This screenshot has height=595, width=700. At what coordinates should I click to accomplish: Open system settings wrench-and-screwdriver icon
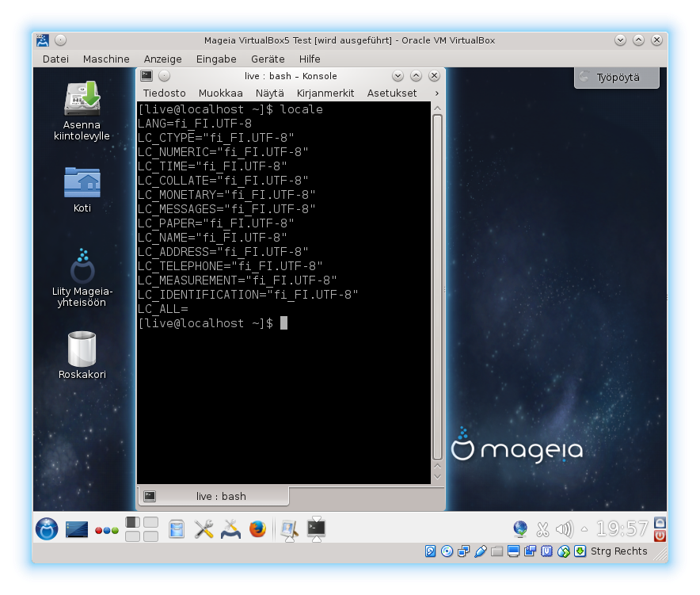pyautogui.click(x=204, y=529)
